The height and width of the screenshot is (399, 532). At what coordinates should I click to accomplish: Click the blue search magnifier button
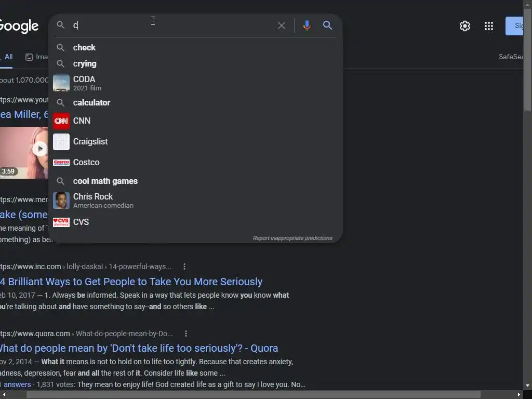pos(327,25)
